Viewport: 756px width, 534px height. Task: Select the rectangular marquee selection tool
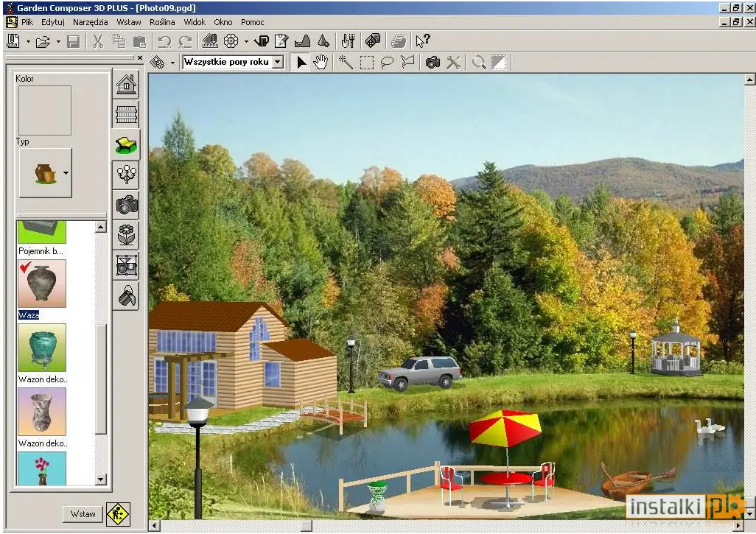(x=366, y=63)
